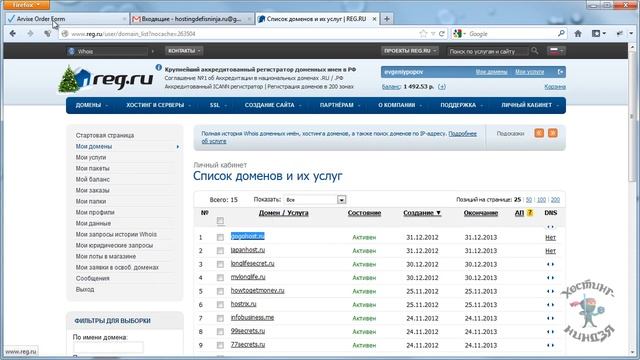Click the site search magnifier icon
This screenshot has height=360, width=640.
point(534,51)
